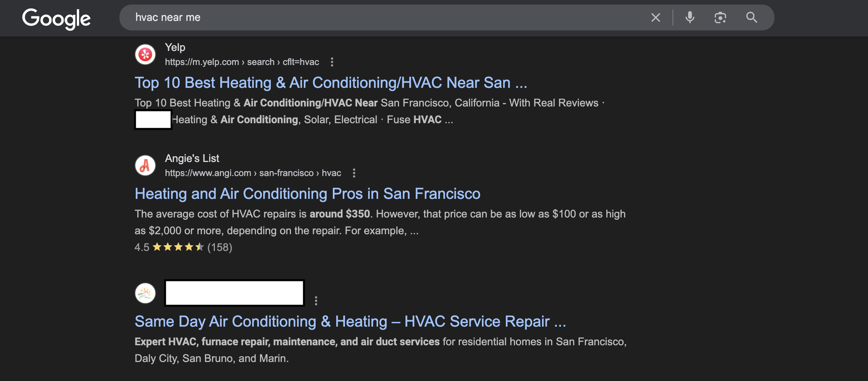Click the Yelp breadcrumb URL
The width and height of the screenshot is (868, 381).
(242, 62)
